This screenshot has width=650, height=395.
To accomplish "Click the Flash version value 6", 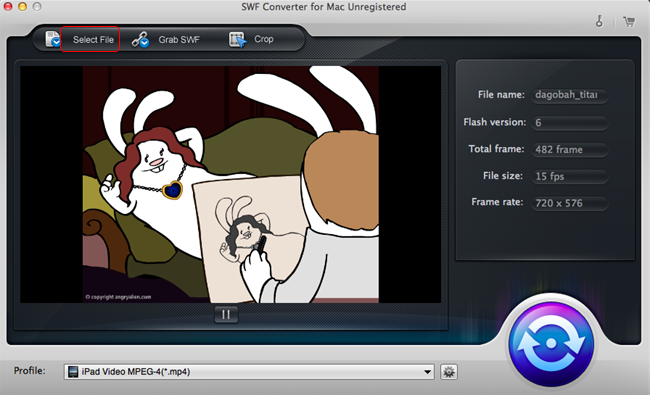I will (x=570, y=123).
